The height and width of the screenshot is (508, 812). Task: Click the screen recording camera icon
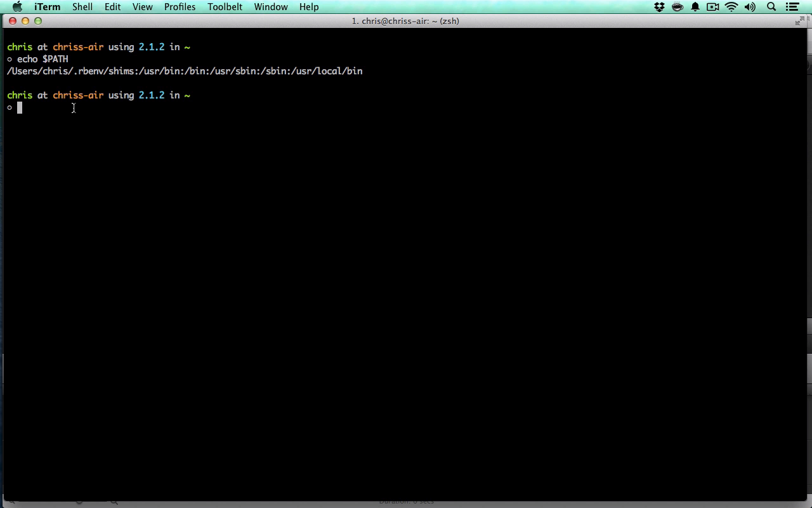713,7
